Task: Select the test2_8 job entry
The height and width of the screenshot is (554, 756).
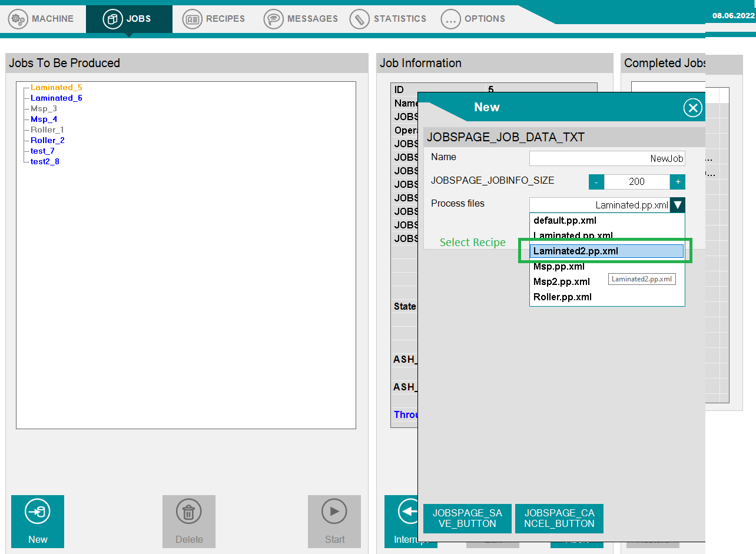Action: (x=44, y=161)
